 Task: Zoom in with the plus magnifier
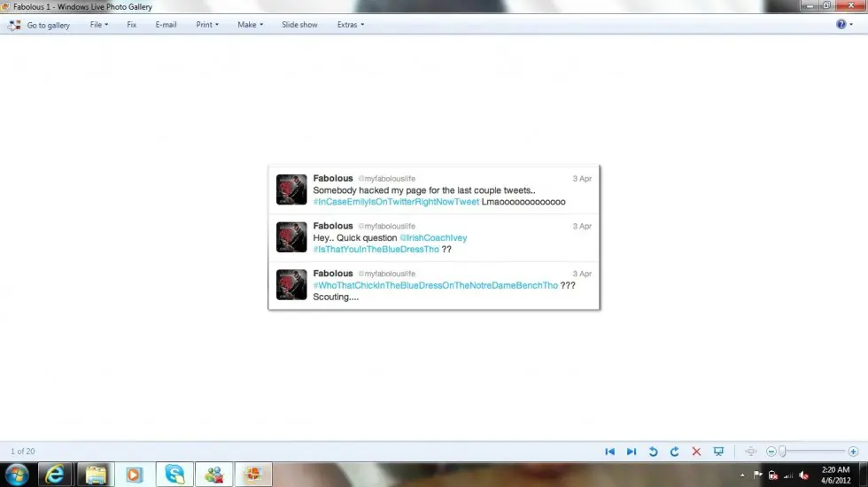[x=853, y=452]
